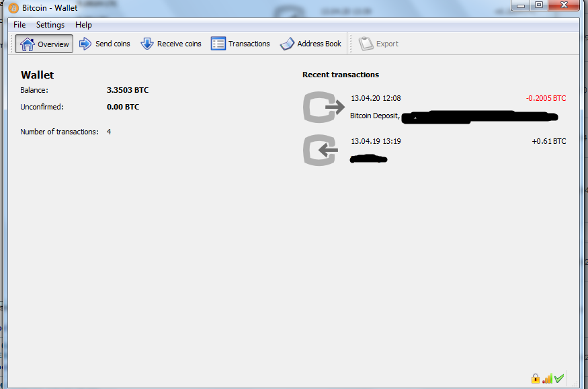Click the green sync checkmark icon
The height and width of the screenshot is (389, 588).
[x=559, y=378]
